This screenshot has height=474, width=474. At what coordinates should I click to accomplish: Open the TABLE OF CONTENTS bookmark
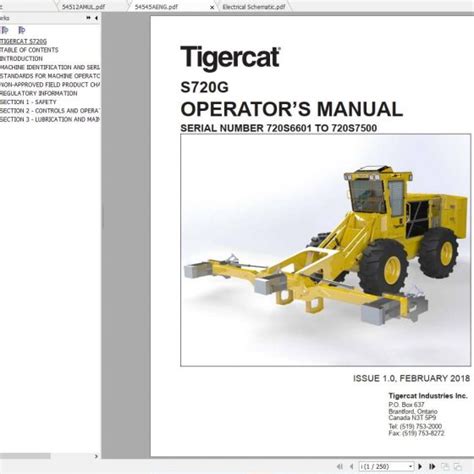(29, 50)
